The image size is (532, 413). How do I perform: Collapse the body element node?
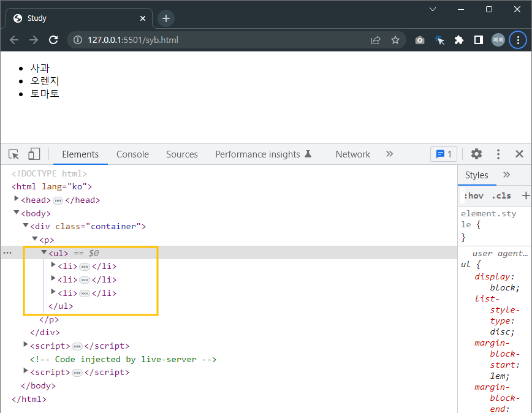coord(16,212)
